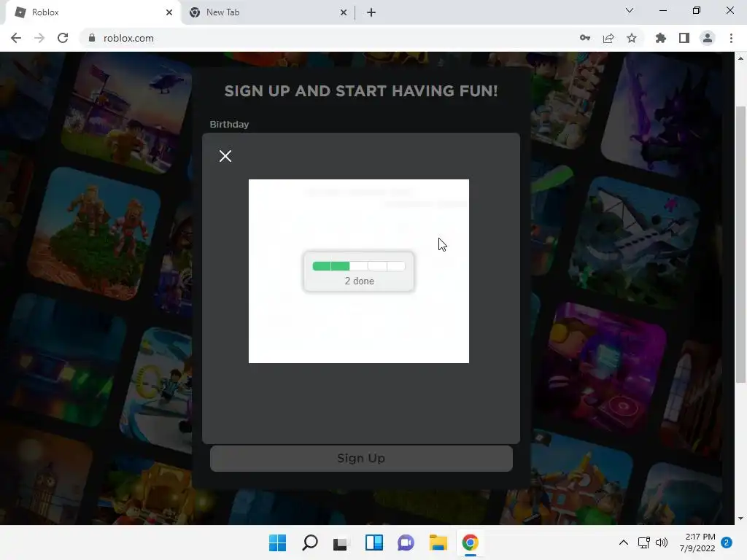
Task: Open Chrome profile avatar
Action: pos(708,38)
